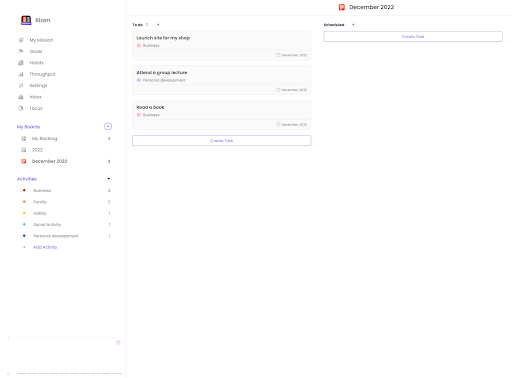Click the Inbox tray icon
The height and width of the screenshot is (378, 512).
tap(21, 97)
